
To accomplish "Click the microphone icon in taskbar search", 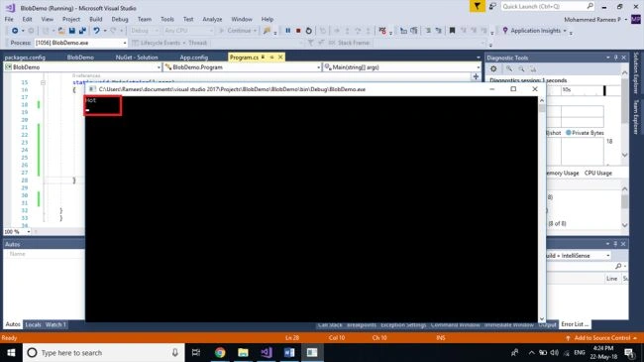I will coord(175,352).
